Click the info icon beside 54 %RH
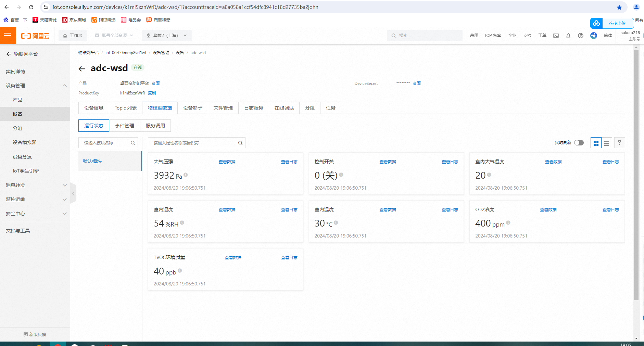 pos(182,223)
